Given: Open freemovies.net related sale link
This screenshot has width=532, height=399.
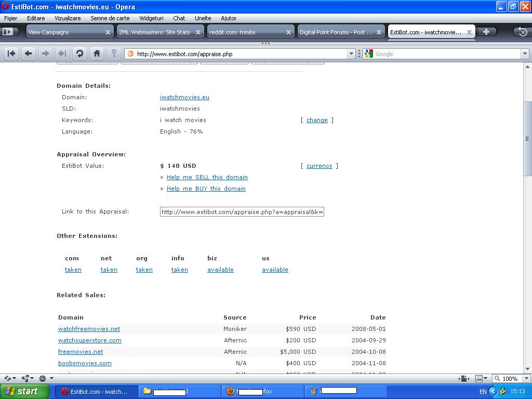Looking at the screenshot, I should coord(81,352).
